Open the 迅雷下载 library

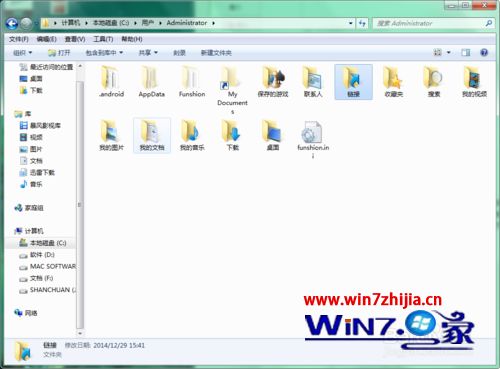[37, 172]
